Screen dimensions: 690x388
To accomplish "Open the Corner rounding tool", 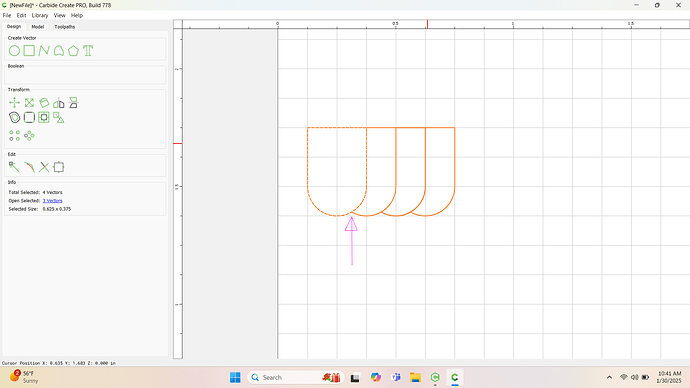I will click(29, 117).
